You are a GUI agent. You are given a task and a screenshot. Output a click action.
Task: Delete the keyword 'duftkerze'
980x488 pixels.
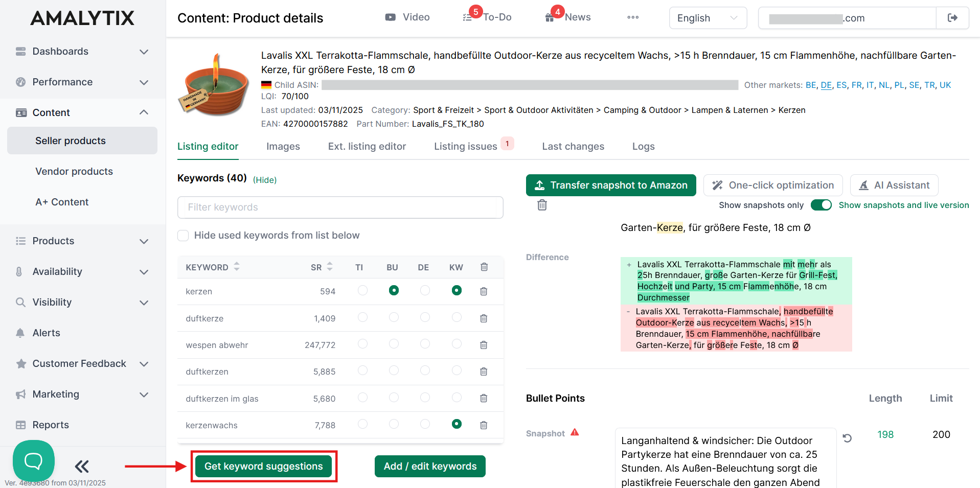(x=484, y=318)
